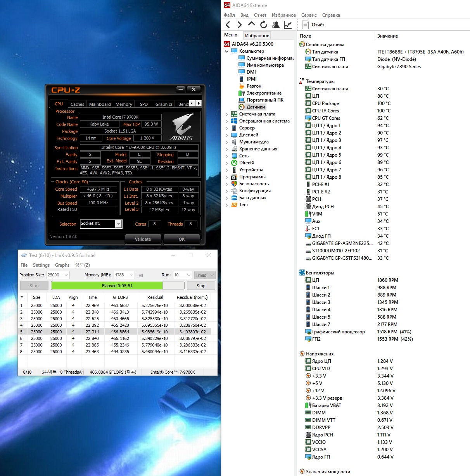The width and height of the screenshot is (470, 476).
Task: Switch to the Caches tab in CPU-Z
Action: coord(77,104)
